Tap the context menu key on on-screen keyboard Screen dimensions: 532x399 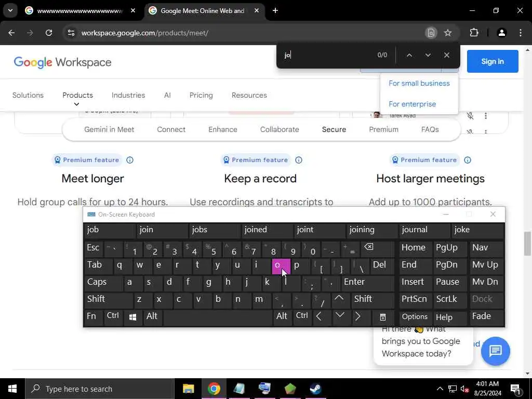(383, 317)
